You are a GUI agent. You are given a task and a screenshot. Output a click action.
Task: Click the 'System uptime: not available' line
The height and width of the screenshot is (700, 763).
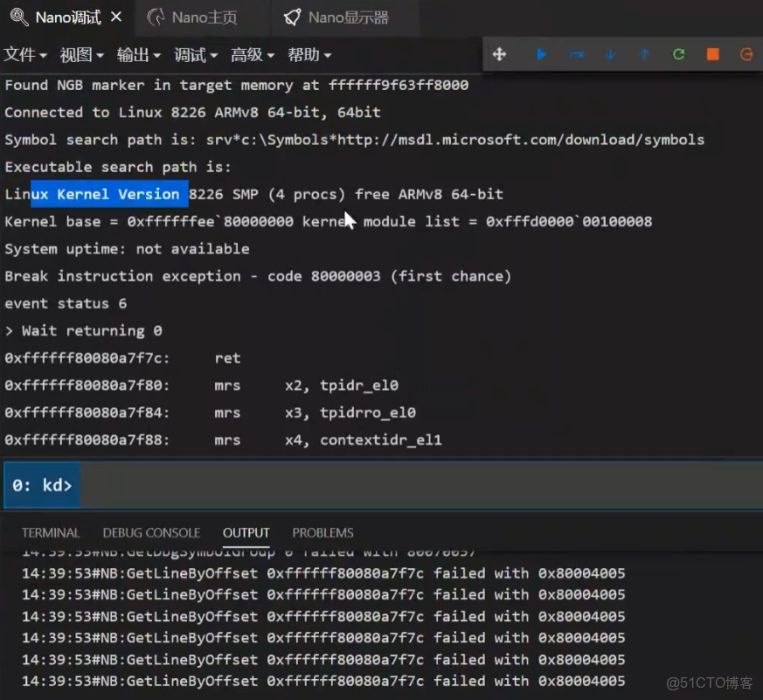[x=127, y=248]
